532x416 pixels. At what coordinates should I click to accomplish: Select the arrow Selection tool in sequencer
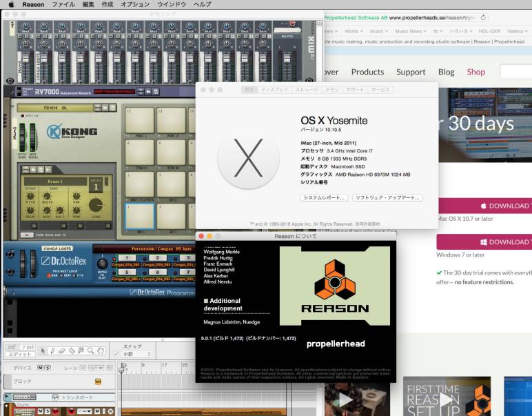tap(43, 350)
